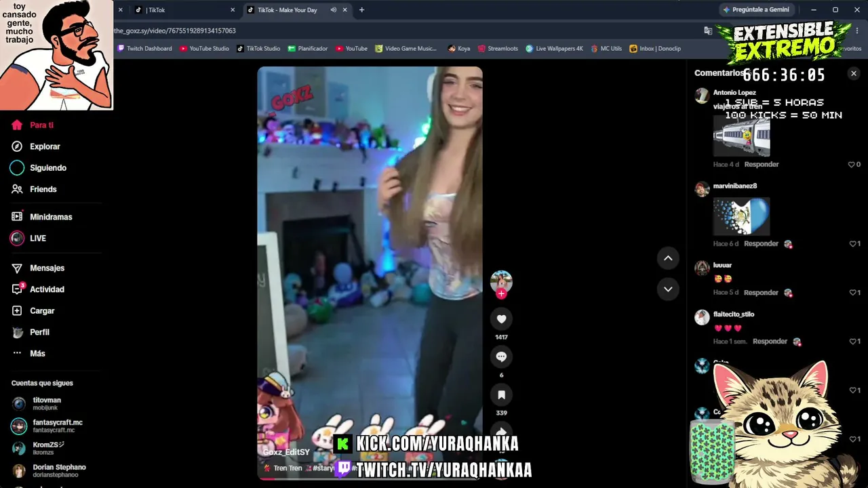
Task: View the train image in Antonio Lopez's comment
Action: [741, 136]
